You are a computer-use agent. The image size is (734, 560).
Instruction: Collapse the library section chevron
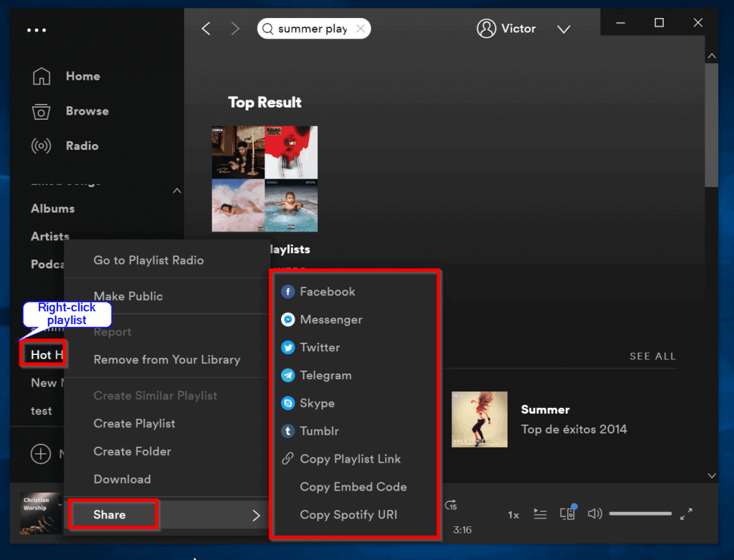pos(177,191)
